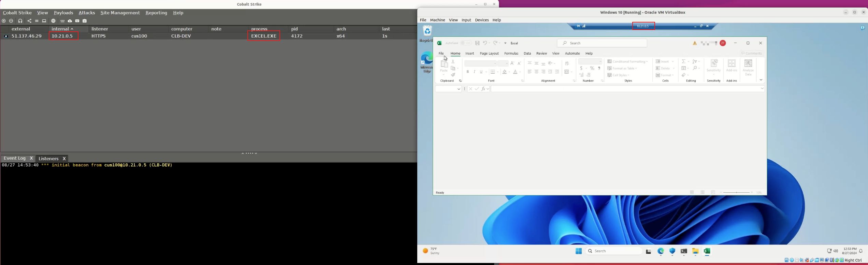Collapse the Excel ribbon using the chevron

761,80
